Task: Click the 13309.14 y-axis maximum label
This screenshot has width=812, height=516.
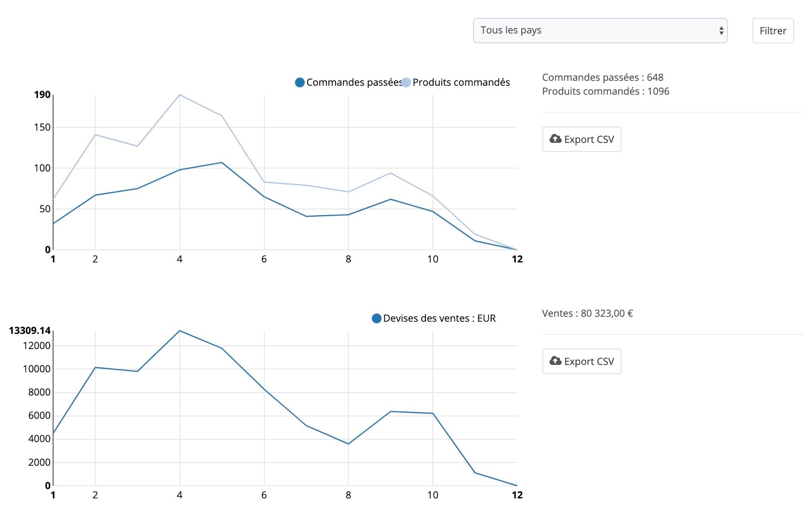Action: (30, 331)
